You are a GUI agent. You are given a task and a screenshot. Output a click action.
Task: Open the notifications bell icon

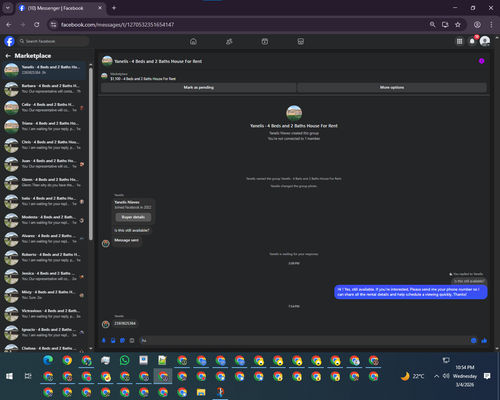(472, 41)
